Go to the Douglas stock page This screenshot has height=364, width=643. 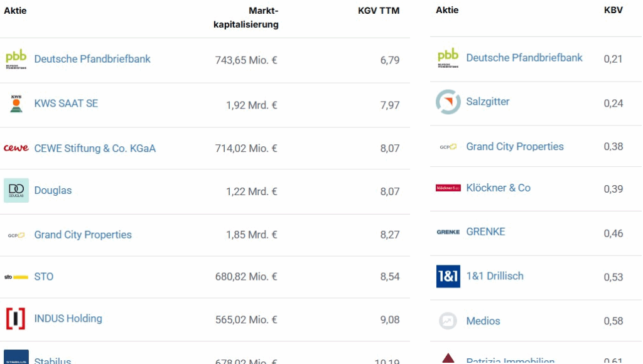coord(53,190)
